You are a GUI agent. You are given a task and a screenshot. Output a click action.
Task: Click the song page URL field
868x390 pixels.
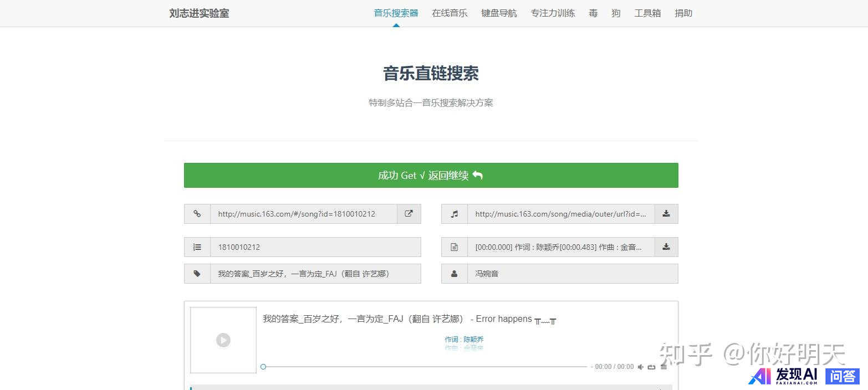click(304, 214)
